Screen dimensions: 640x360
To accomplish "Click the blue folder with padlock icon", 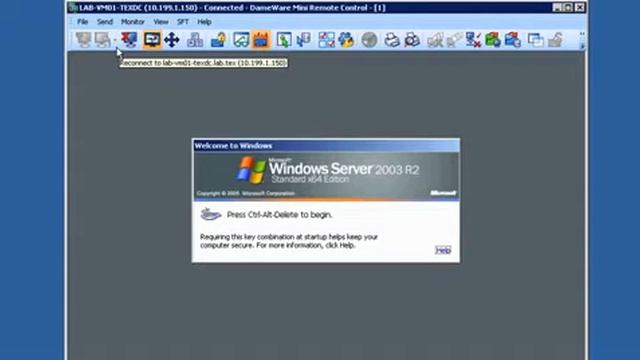I will [218, 40].
